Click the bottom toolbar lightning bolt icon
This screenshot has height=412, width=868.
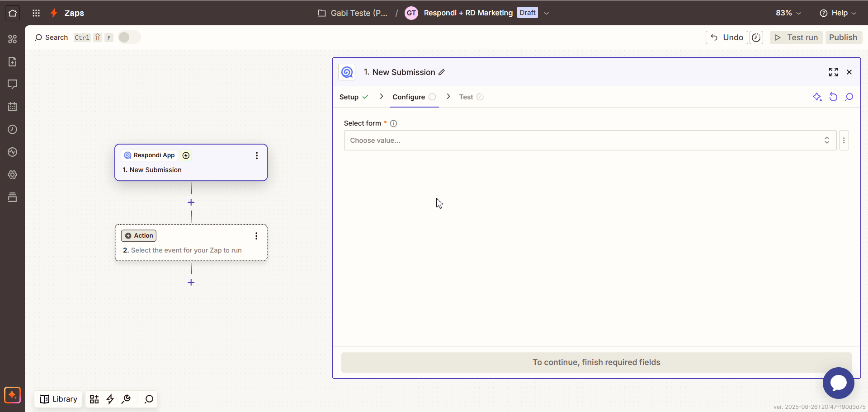110,399
